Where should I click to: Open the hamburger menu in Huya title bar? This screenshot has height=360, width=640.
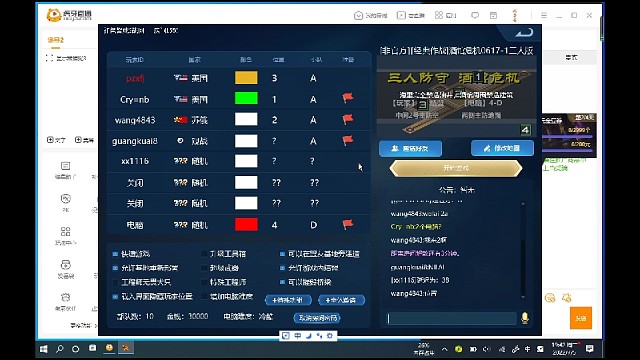544,15
